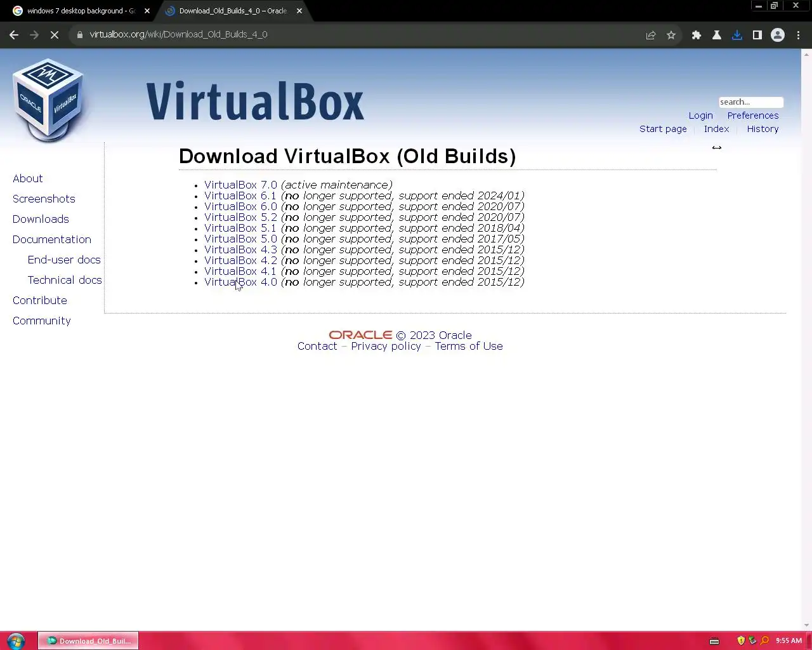Open VirtualBox 5.2 link

[240, 218]
